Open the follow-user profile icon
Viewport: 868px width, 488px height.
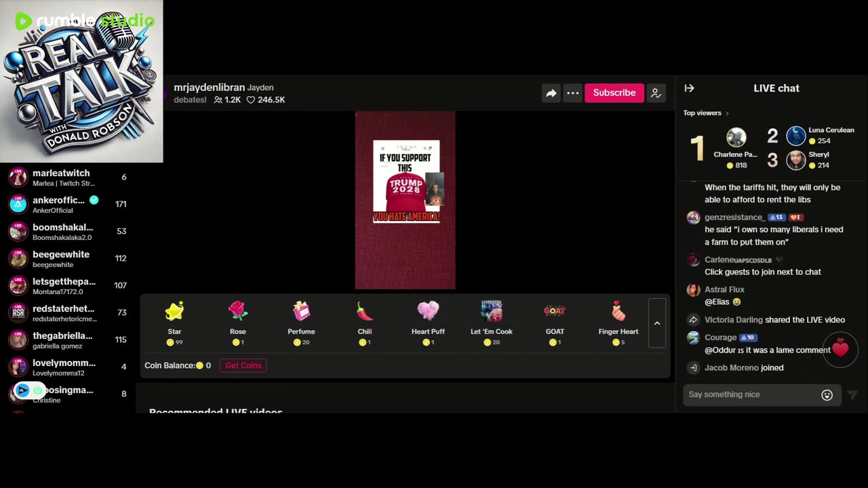(656, 93)
